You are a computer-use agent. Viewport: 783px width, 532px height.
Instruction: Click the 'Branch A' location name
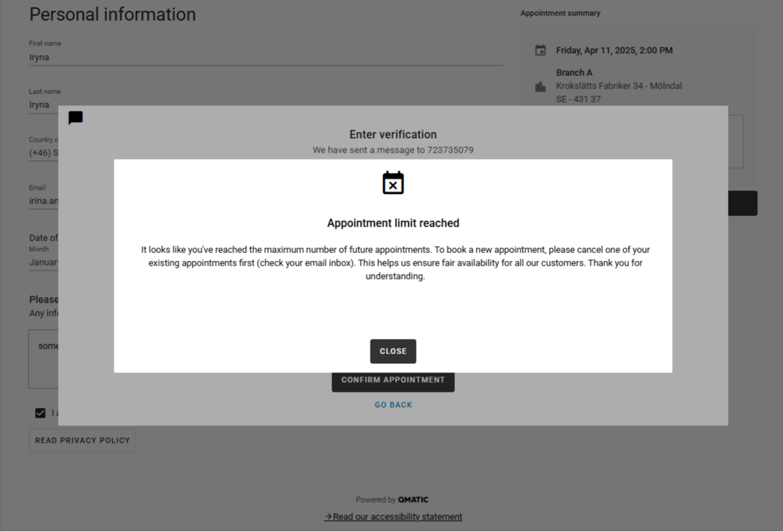coord(574,73)
